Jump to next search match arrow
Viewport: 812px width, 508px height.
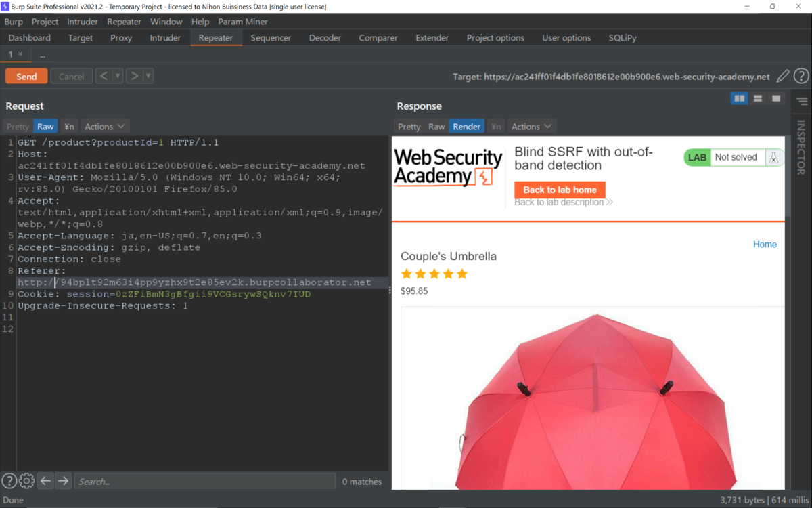(x=63, y=481)
